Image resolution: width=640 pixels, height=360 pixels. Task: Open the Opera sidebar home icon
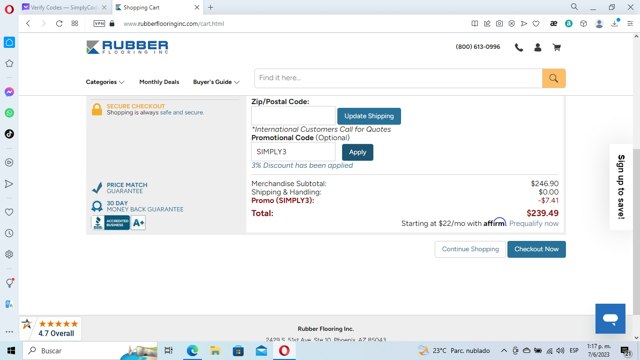[9, 42]
